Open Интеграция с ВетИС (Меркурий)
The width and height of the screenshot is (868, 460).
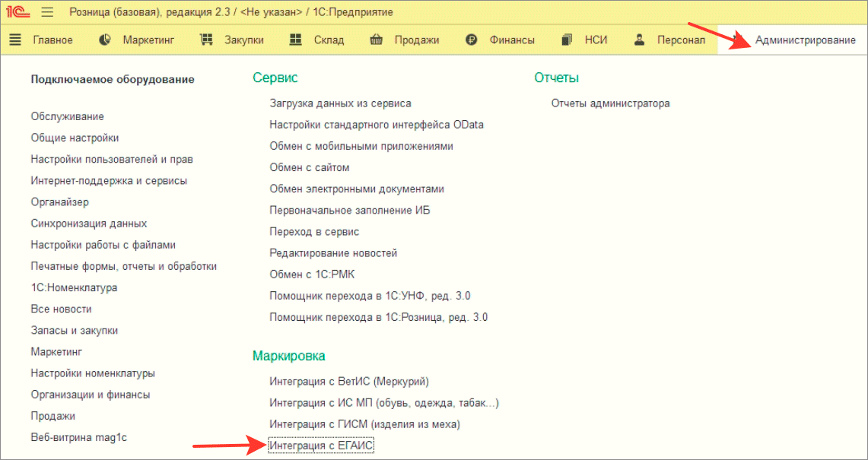coord(349,382)
